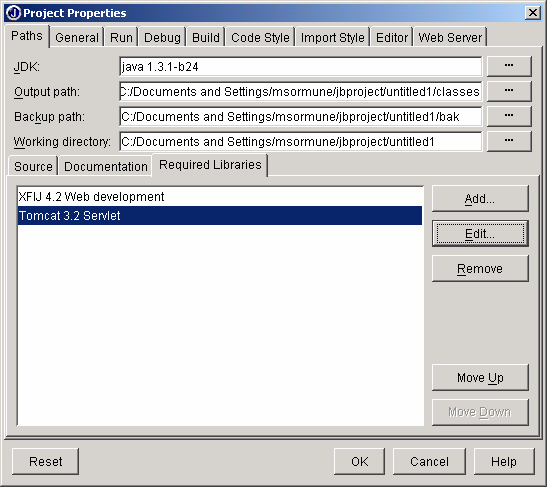Close the Project Properties dialog window
This screenshot has height=487, width=547.
point(533,13)
